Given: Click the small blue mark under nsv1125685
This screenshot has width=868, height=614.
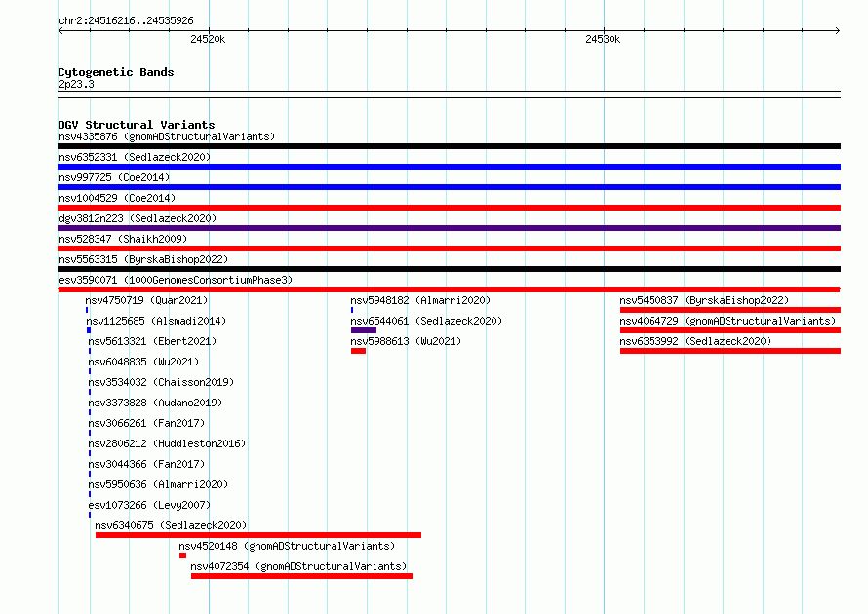Looking at the screenshot, I should [x=89, y=330].
